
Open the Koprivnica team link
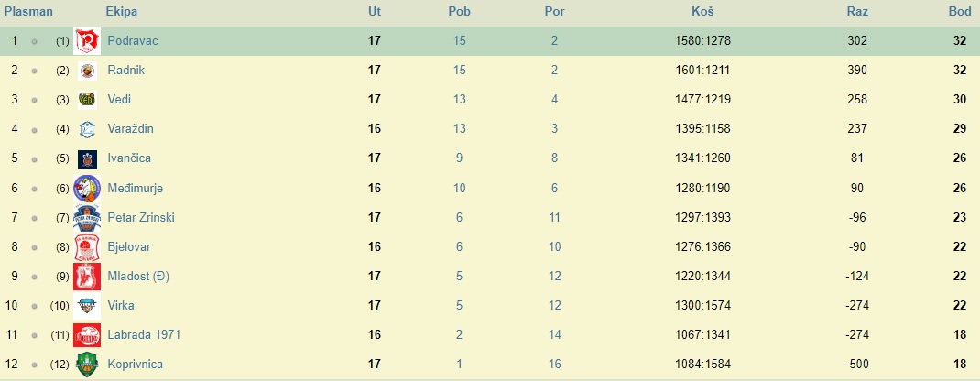[134, 364]
